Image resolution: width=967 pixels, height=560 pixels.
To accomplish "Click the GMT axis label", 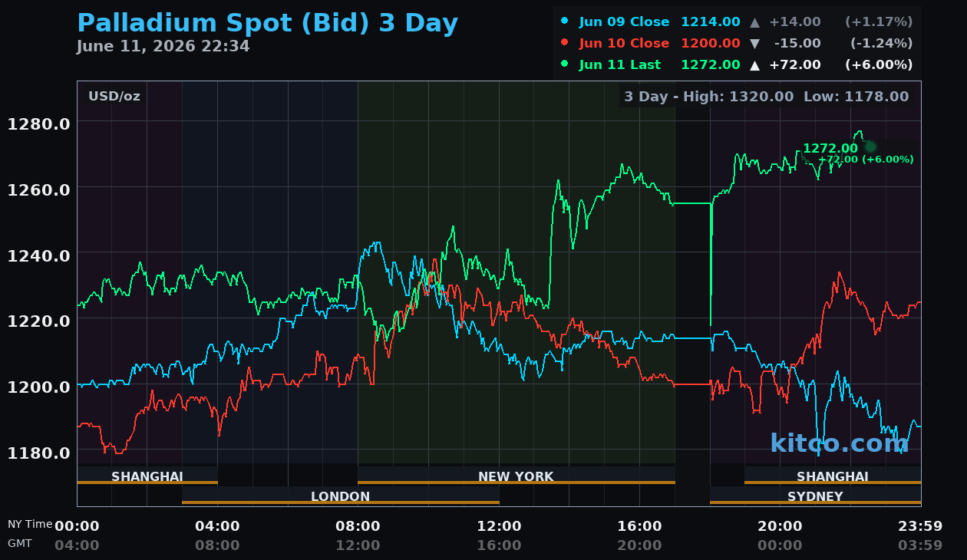I will (x=20, y=543).
